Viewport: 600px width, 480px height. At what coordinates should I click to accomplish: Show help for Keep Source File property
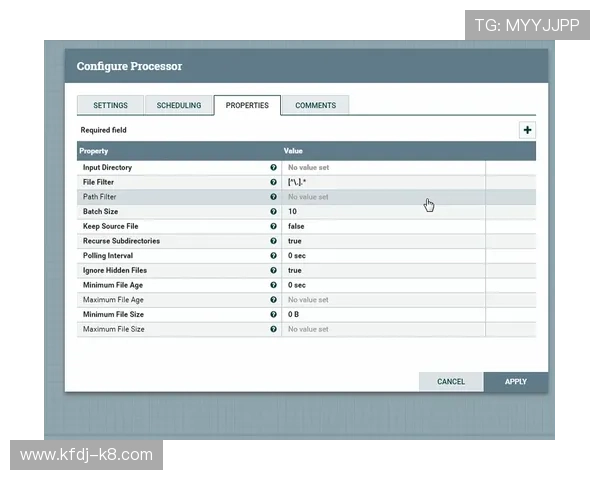[273, 226]
